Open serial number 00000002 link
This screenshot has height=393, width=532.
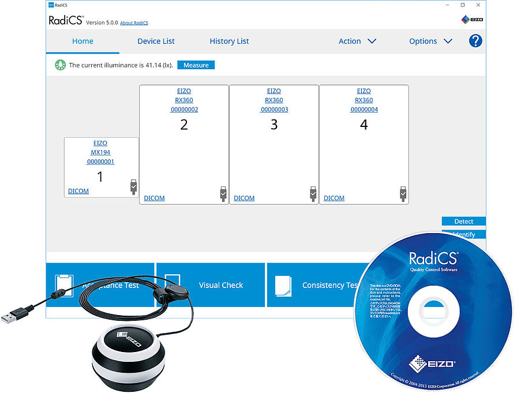point(184,109)
